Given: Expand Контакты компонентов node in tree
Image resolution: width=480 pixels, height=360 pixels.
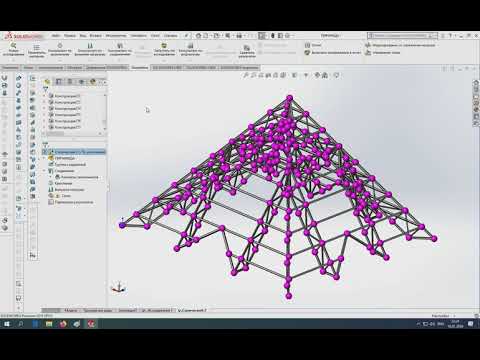Looking at the screenshot, I should (51, 177).
